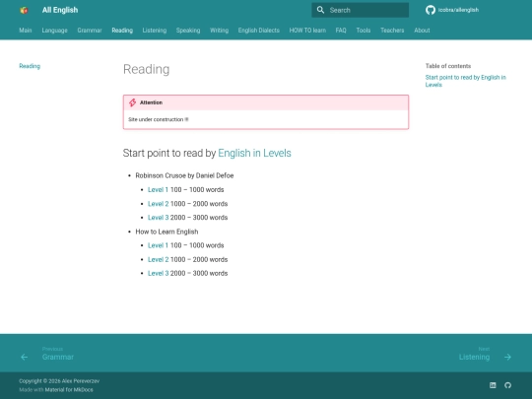532x399 pixels.
Task: Click the Reading page heading
Action: (146, 69)
